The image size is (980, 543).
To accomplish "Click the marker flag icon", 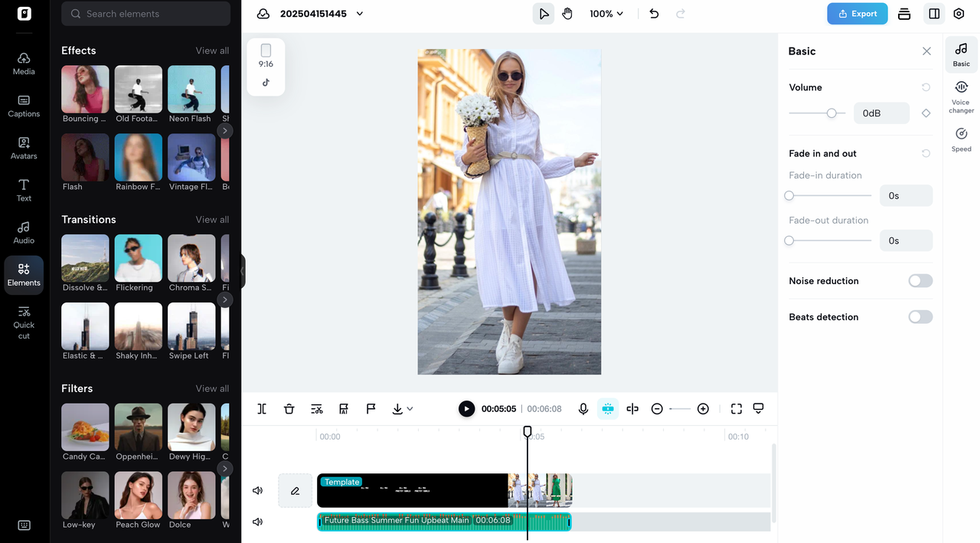I will [x=371, y=409].
